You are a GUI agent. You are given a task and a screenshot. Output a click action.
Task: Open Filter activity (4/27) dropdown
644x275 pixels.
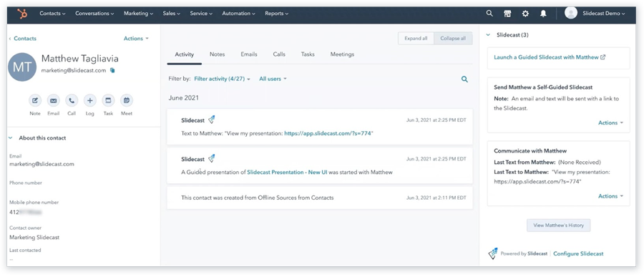tap(223, 79)
